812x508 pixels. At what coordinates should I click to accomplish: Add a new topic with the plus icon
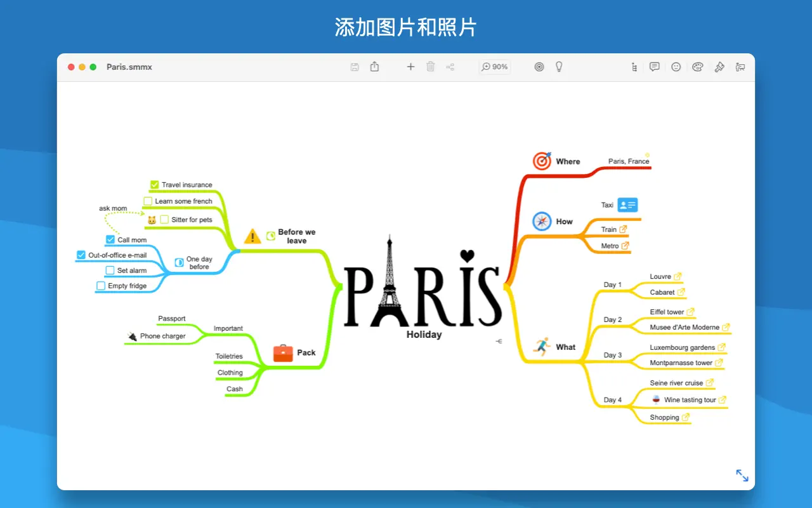(x=410, y=67)
